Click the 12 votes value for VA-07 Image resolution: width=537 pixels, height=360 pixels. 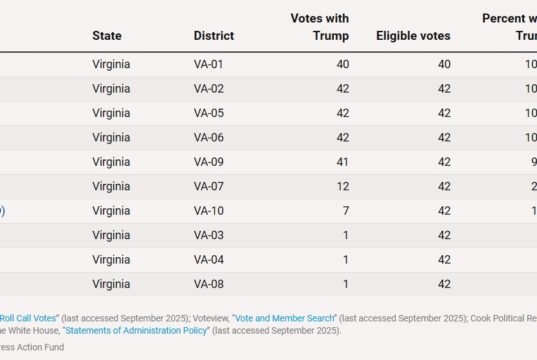tap(342, 186)
